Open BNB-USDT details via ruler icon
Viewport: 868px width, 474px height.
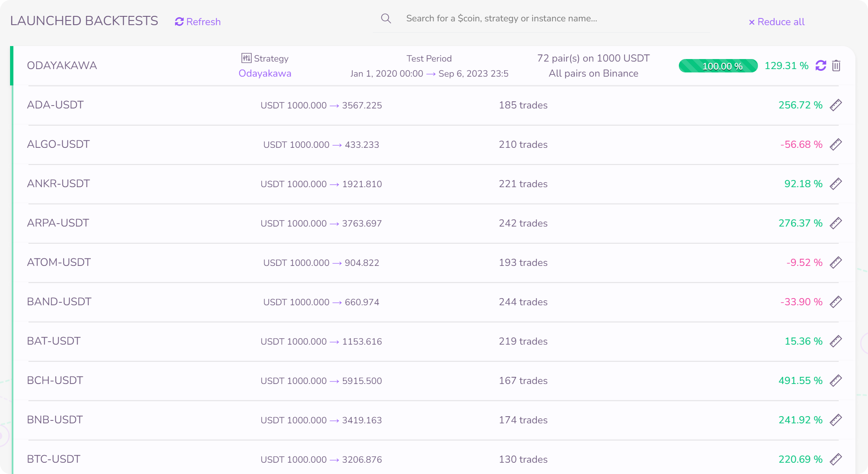[836, 420]
